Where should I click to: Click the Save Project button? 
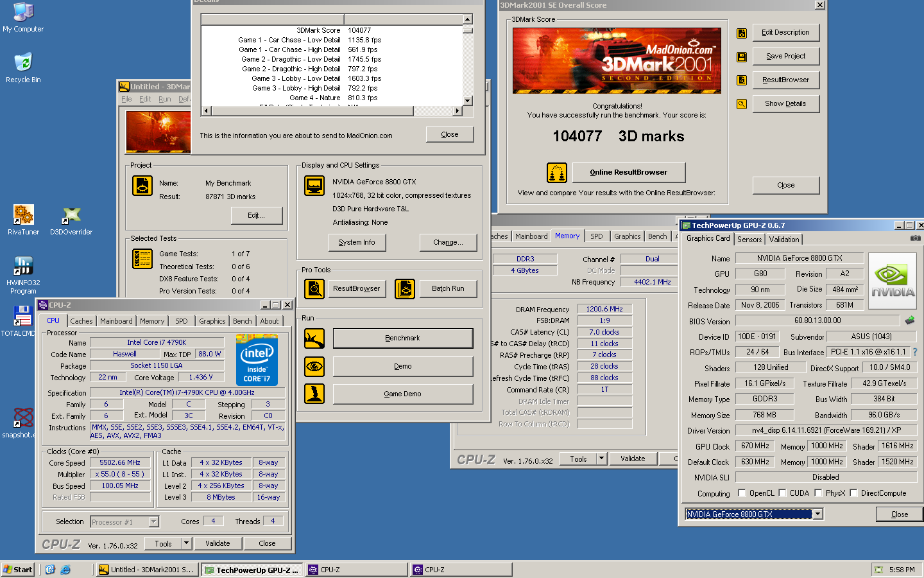[786, 56]
